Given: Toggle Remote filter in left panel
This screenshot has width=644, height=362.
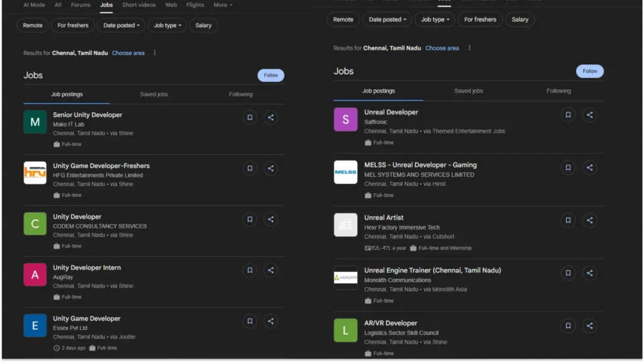Looking at the screenshot, I should click(33, 26).
